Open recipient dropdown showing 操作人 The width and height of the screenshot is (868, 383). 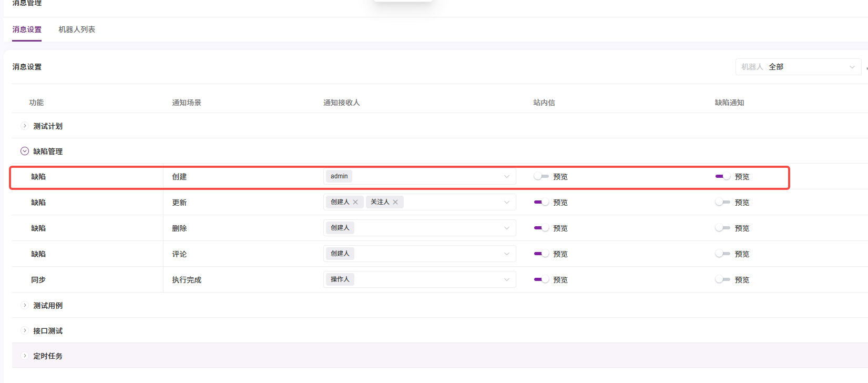click(506, 280)
